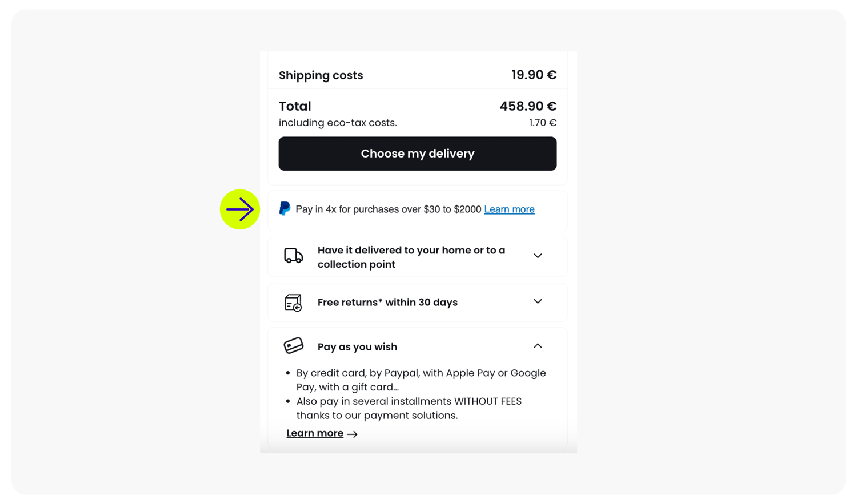857x504 pixels.
Task: Open the PayPal Learn more link
Action: (x=509, y=209)
